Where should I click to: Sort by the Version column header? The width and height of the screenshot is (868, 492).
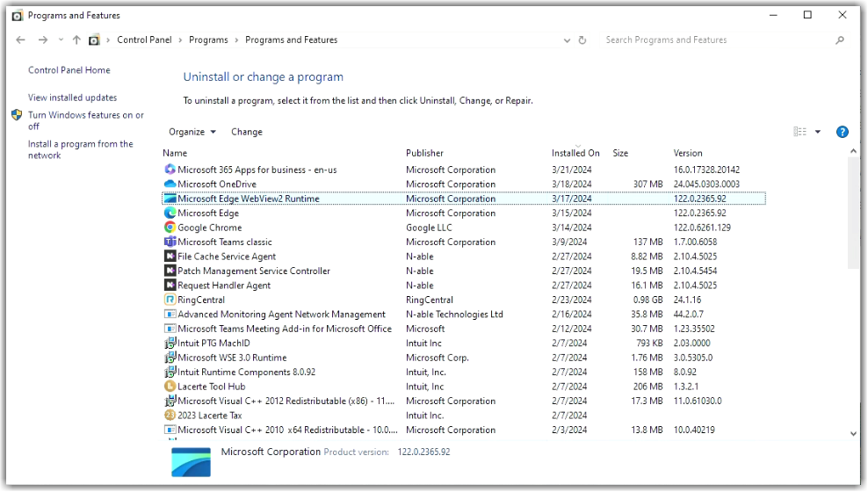tap(688, 153)
